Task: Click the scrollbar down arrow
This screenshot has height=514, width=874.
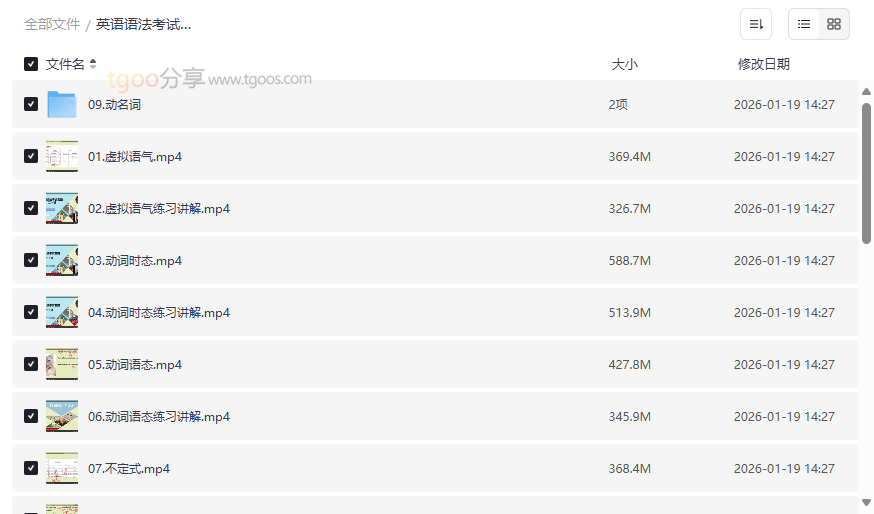Action: tap(866, 502)
